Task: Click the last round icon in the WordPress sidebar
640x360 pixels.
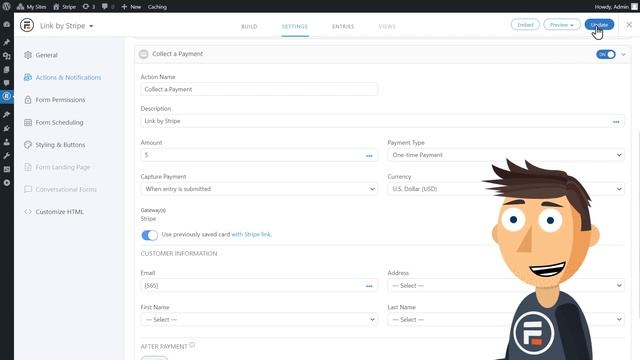Action: pyautogui.click(x=7, y=183)
